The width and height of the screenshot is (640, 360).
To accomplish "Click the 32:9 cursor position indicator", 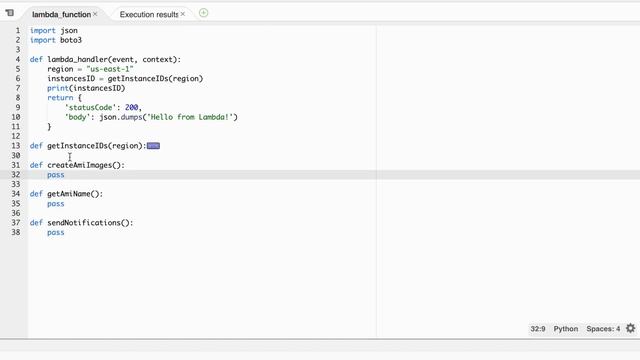I will click(x=538, y=329).
